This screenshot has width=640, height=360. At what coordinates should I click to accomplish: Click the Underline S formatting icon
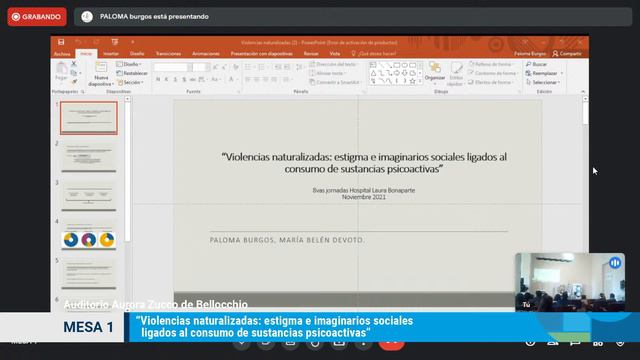[x=175, y=79]
